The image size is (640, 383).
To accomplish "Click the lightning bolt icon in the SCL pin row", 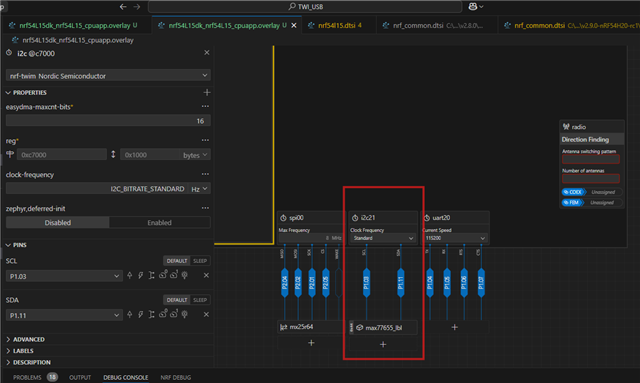I will (x=140, y=275).
